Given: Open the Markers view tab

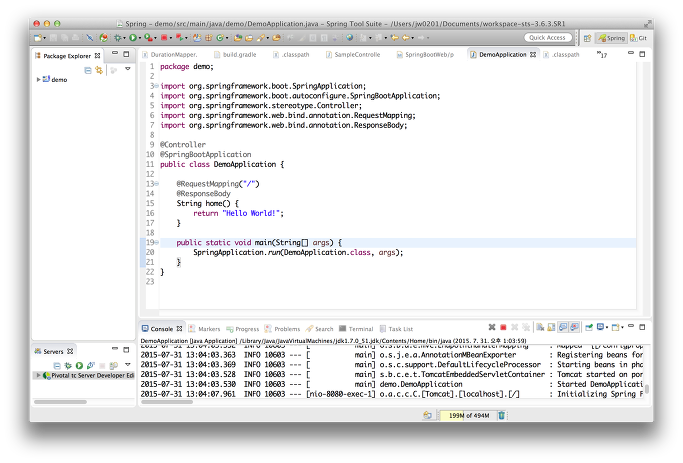Looking at the screenshot, I should coord(204,329).
